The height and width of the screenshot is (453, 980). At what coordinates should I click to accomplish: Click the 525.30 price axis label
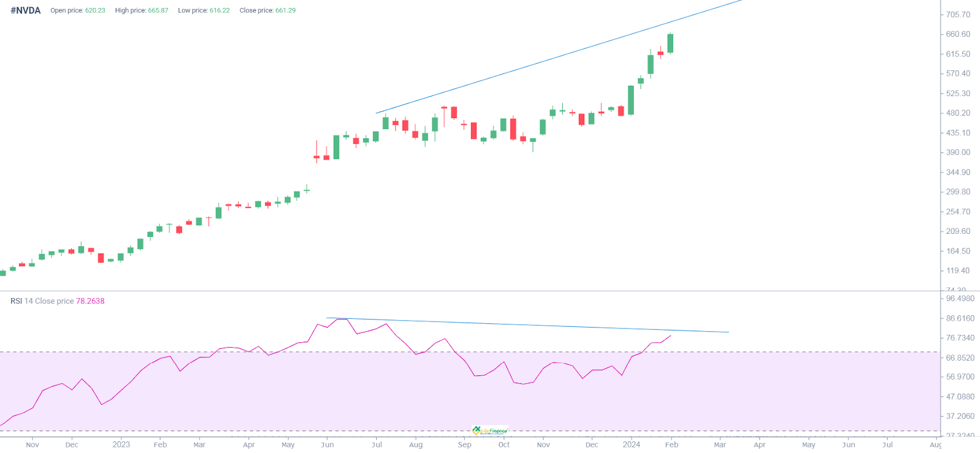click(x=958, y=94)
